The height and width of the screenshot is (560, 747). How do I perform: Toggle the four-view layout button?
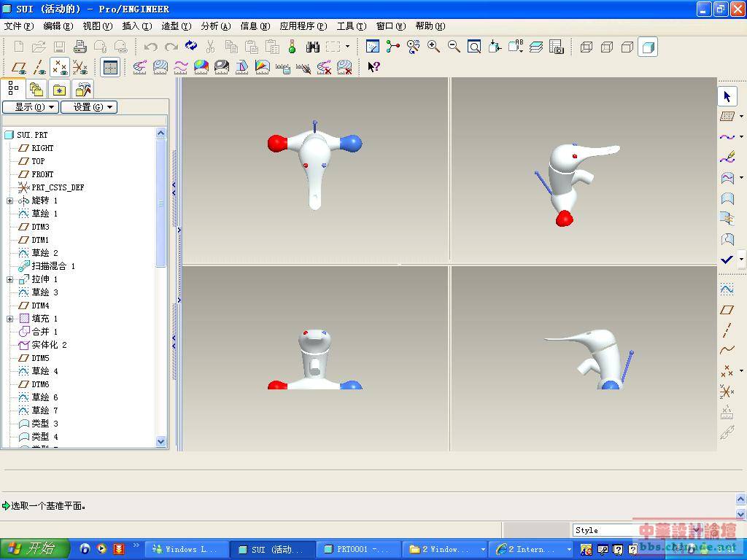pyautogui.click(x=111, y=67)
